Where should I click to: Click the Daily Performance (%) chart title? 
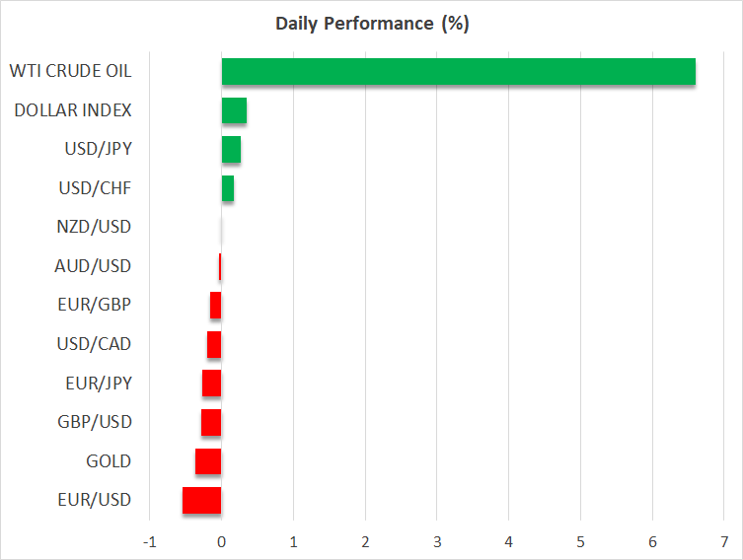(372, 24)
